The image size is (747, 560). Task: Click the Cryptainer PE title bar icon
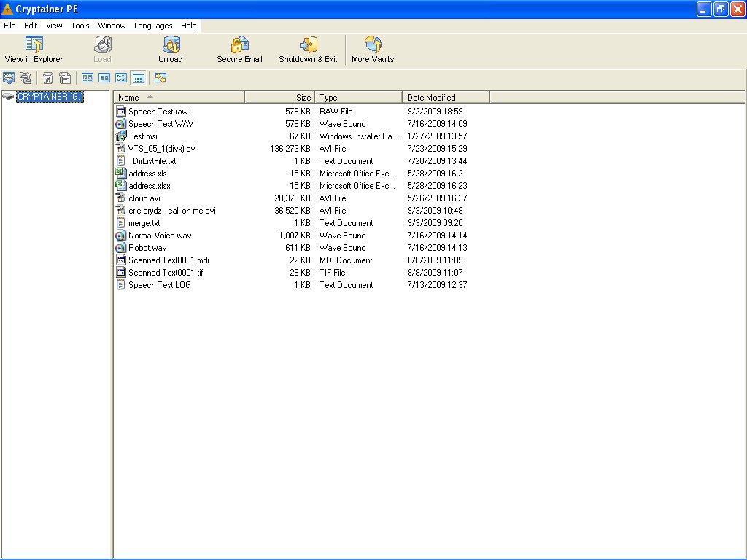point(7,9)
